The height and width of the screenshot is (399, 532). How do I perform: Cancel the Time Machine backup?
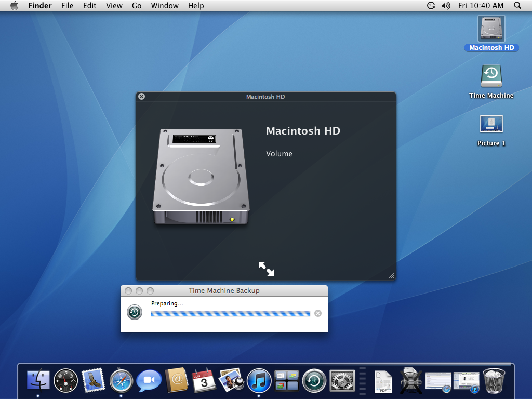pyautogui.click(x=318, y=313)
